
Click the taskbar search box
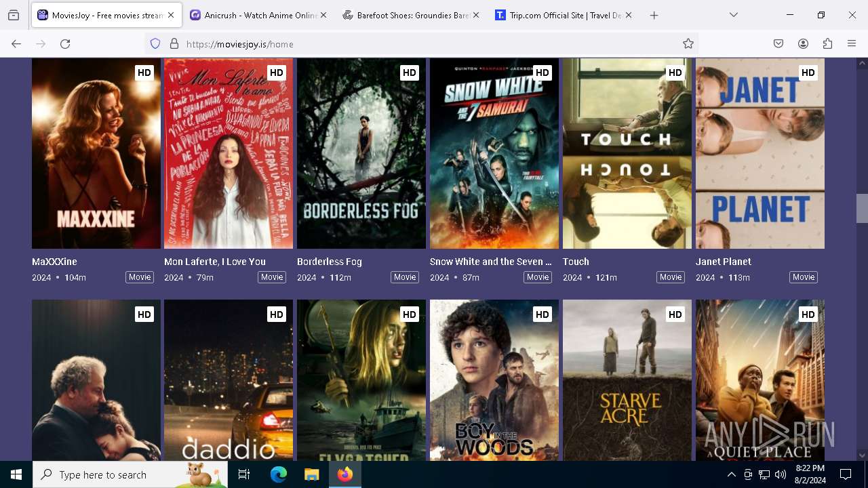(130, 474)
